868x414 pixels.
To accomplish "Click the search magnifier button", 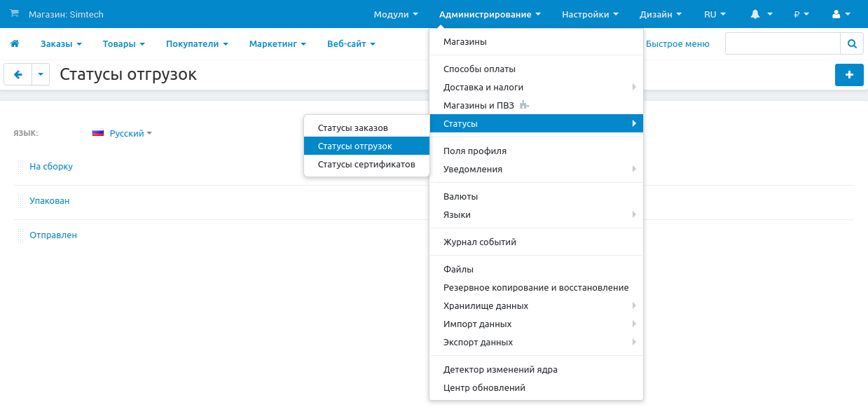I will pyautogui.click(x=851, y=43).
